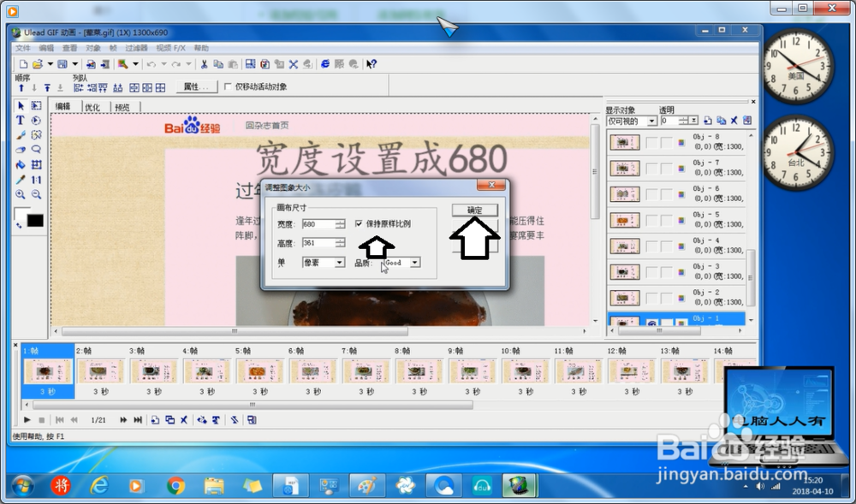Screen dimensions: 856x504
Task: Select the Pick arrow tool
Action: tap(21, 105)
